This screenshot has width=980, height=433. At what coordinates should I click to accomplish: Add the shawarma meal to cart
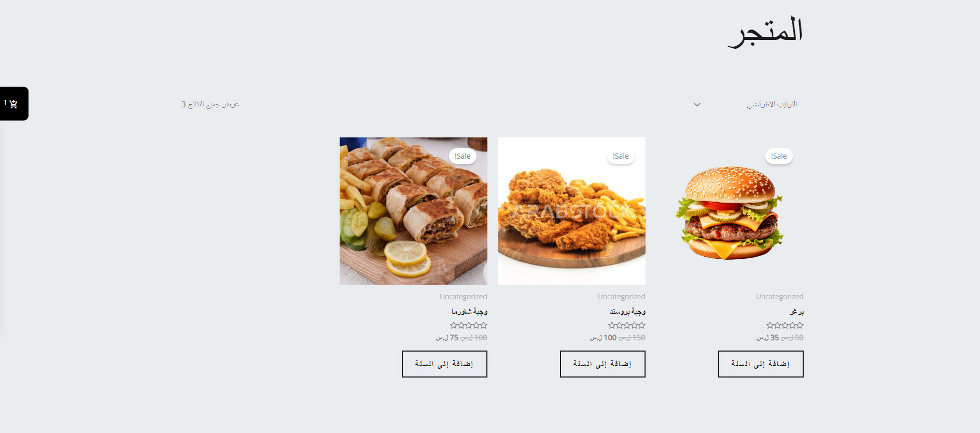[x=444, y=364]
